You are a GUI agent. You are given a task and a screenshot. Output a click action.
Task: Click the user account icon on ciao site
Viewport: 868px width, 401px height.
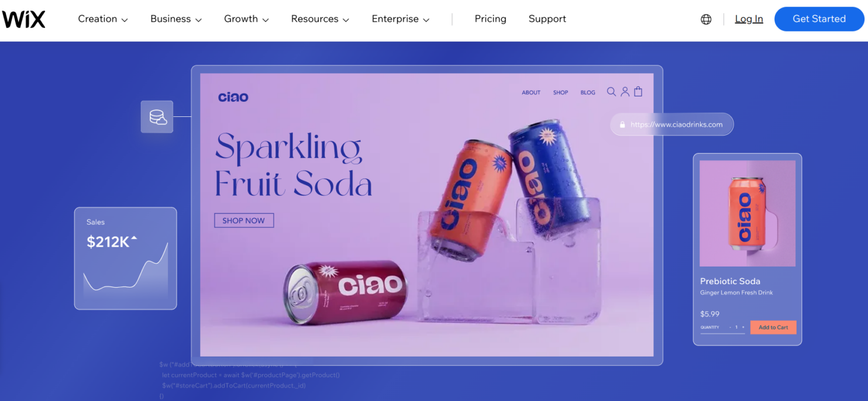pyautogui.click(x=625, y=92)
